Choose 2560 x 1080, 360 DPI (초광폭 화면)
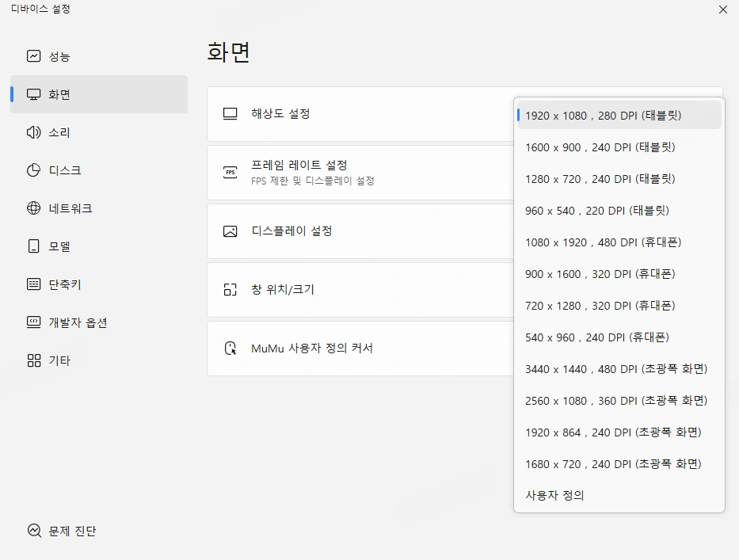739x560 pixels. coord(619,401)
